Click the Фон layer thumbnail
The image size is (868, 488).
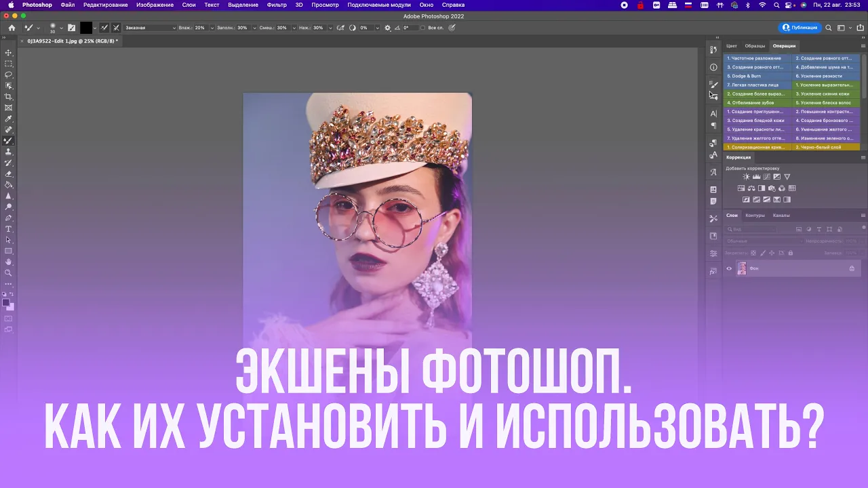(x=742, y=268)
